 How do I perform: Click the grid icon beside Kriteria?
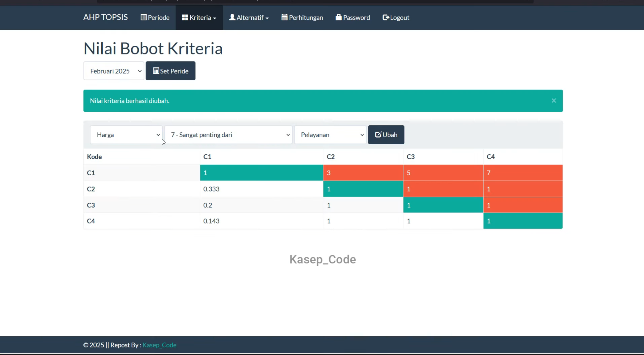[185, 17]
